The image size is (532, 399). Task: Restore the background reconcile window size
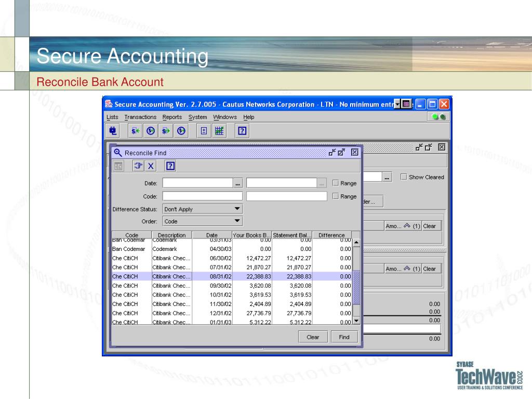click(429, 147)
